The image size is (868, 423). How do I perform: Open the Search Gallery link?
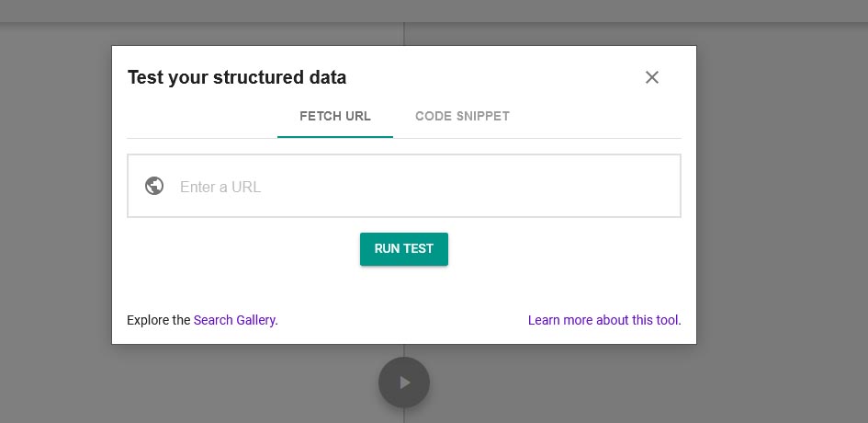click(x=235, y=320)
